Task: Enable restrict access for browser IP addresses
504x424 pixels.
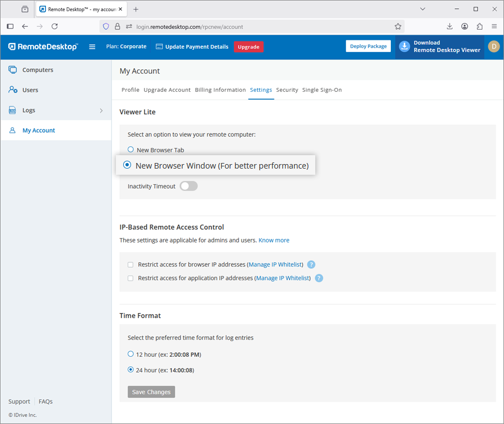Action: click(130, 264)
